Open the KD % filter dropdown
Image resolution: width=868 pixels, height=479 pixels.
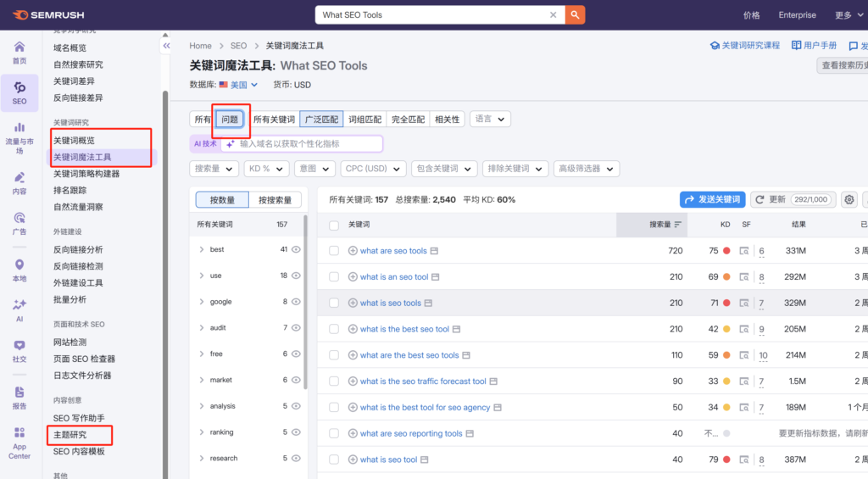(x=266, y=169)
